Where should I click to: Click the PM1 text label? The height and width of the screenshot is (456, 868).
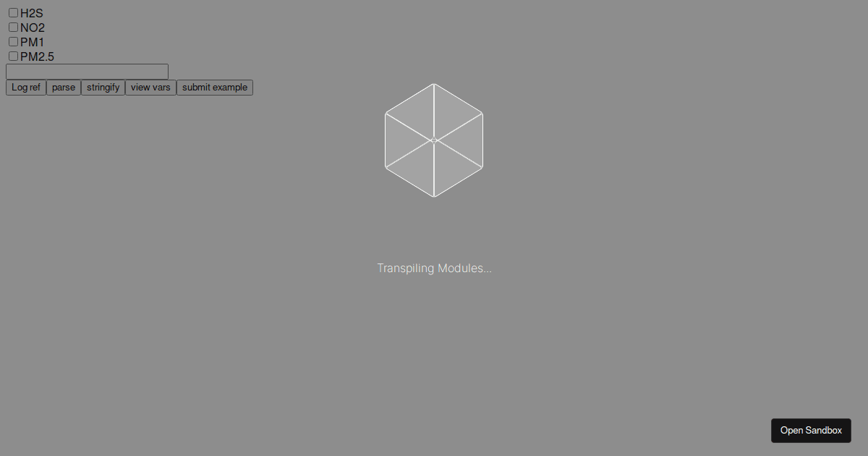coord(32,43)
